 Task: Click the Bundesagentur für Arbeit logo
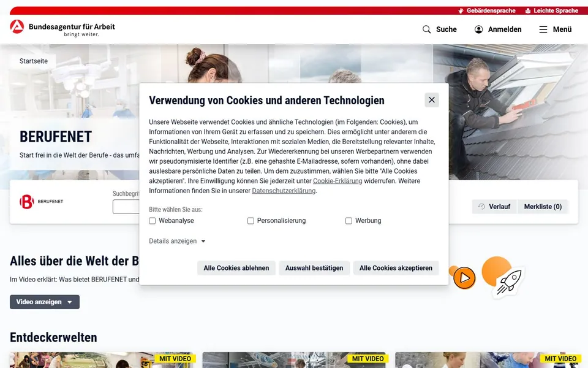[62, 29]
